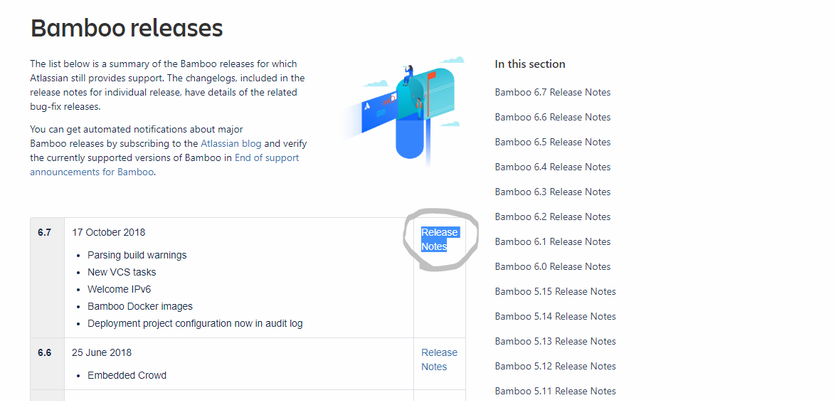The height and width of the screenshot is (401, 836).
Task: Open Bamboo 6.0 Release Notes
Action: tap(552, 267)
